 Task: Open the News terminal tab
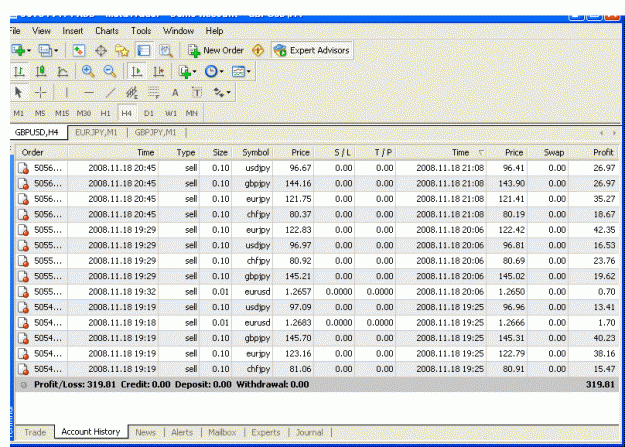(x=145, y=432)
